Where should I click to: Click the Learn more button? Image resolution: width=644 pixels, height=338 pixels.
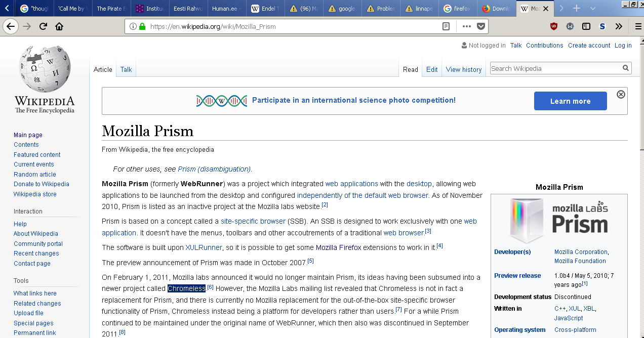point(570,101)
